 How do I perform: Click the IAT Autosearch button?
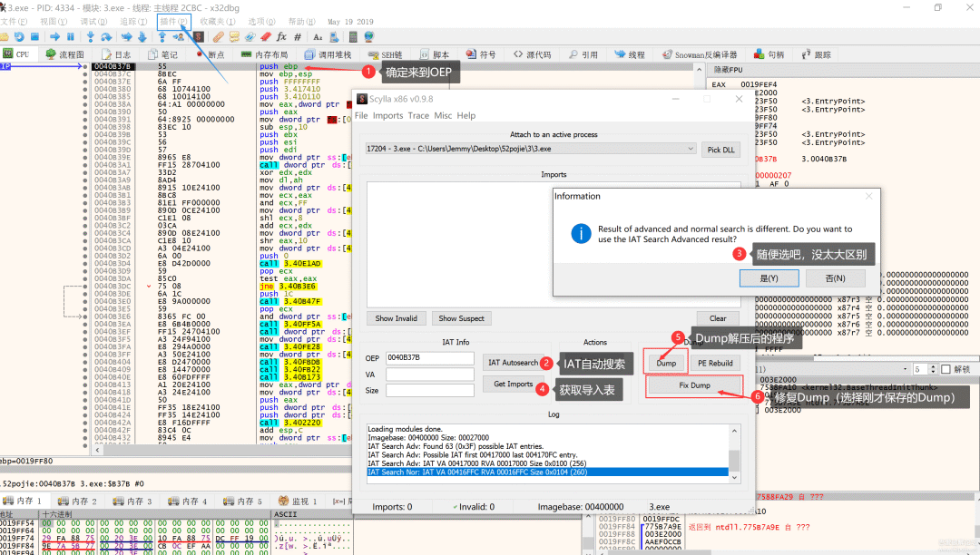coord(513,363)
